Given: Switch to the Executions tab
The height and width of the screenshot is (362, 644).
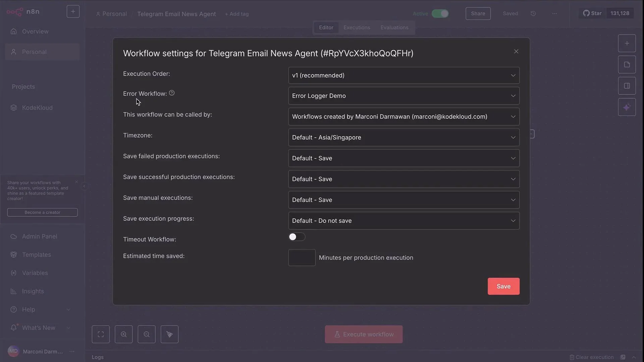Looking at the screenshot, I should pos(357,27).
